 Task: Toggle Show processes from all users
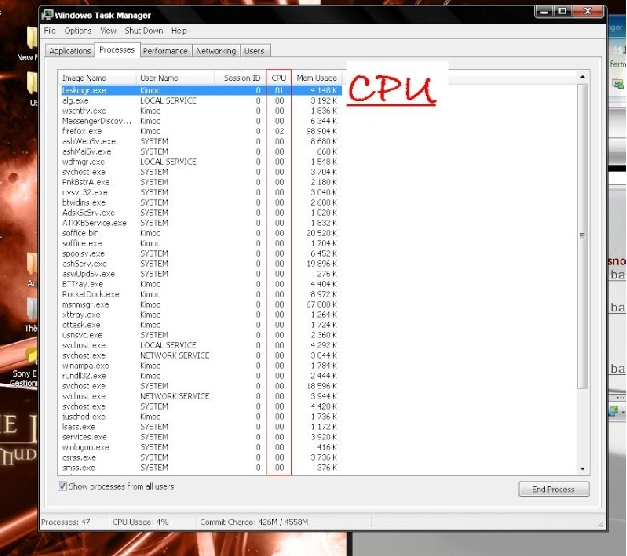[63, 486]
